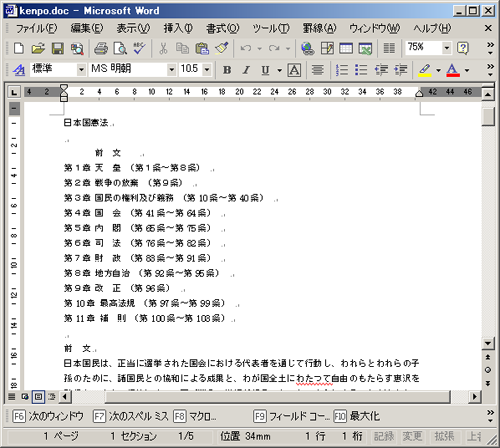Click the New blank document icon
500x448 pixels.
[x=19, y=48]
